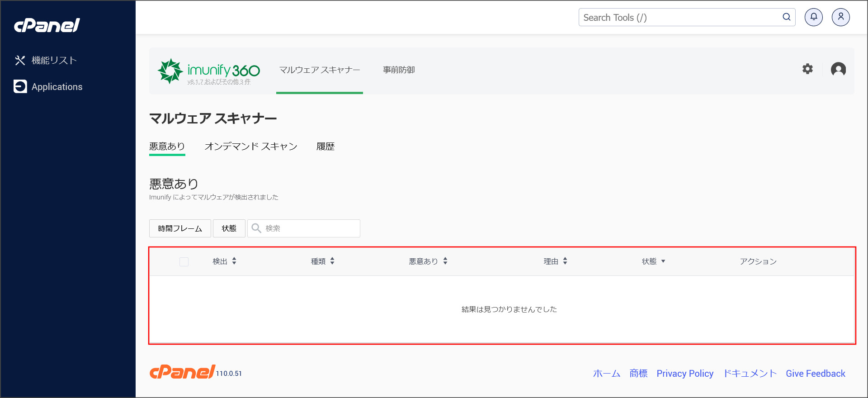Click the Give Feedback link
Image resolution: width=868 pixels, height=398 pixels.
(815, 374)
